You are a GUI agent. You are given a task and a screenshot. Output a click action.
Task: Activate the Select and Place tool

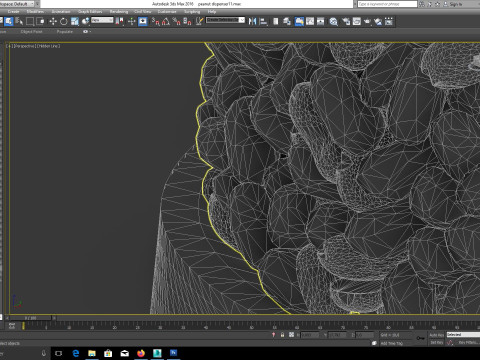85,22
